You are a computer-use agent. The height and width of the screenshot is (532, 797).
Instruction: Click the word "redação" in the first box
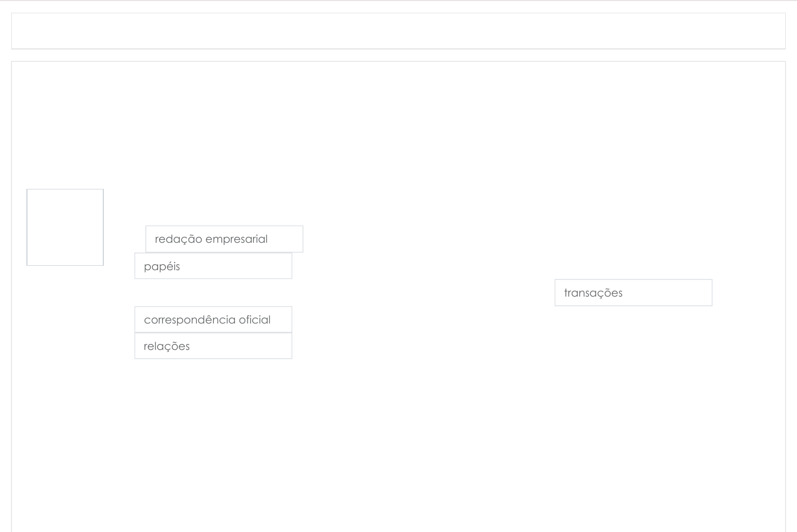[x=178, y=239]
